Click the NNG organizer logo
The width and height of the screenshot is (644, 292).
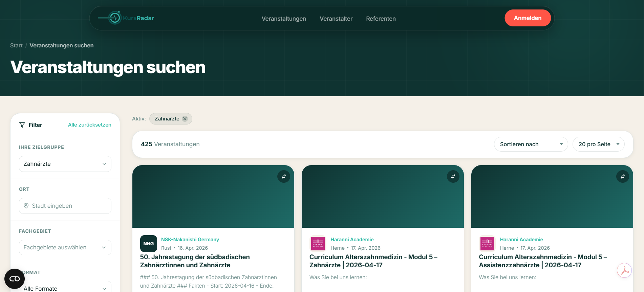tap(149, 244)
